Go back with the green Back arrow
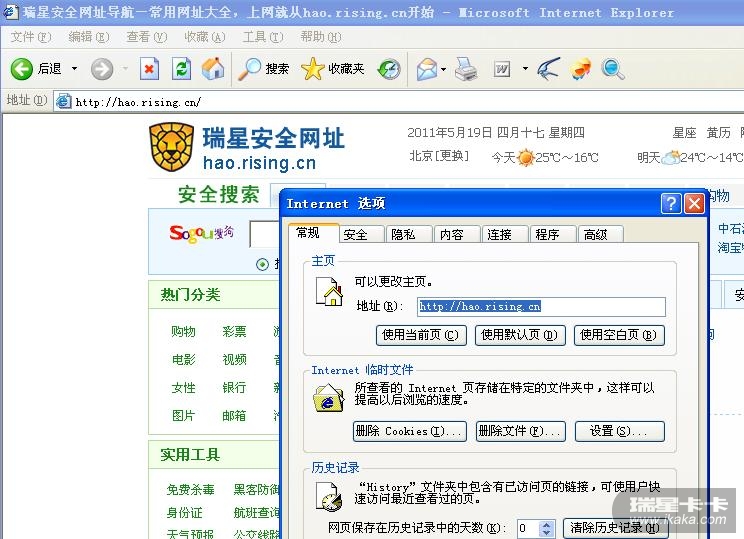744x539 pixels. click(21, 69)
